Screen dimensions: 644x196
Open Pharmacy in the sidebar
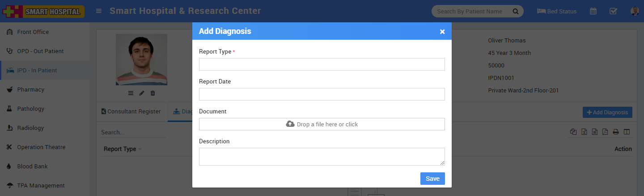point(30,90)
